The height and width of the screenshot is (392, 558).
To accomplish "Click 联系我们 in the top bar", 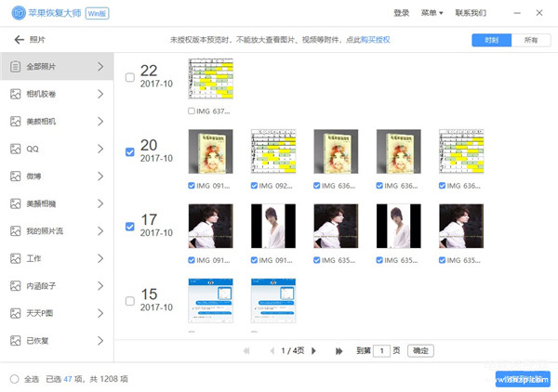I will [x=471, y=13].
